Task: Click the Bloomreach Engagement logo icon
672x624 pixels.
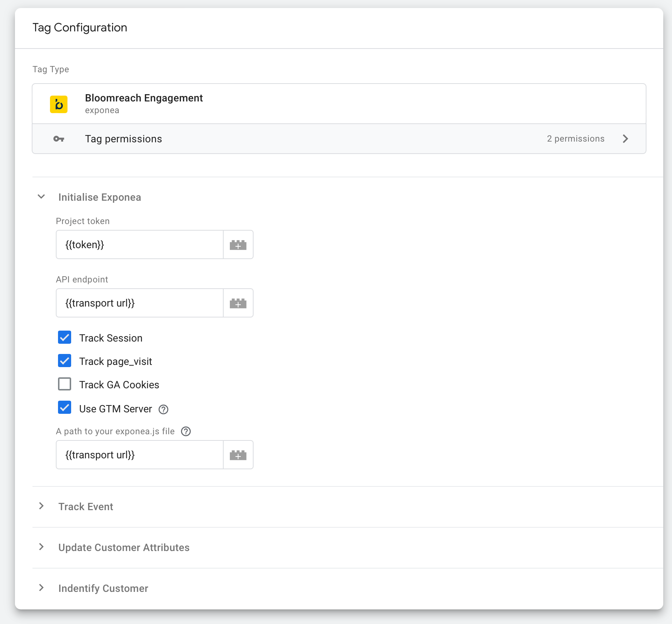Action: 59,104
